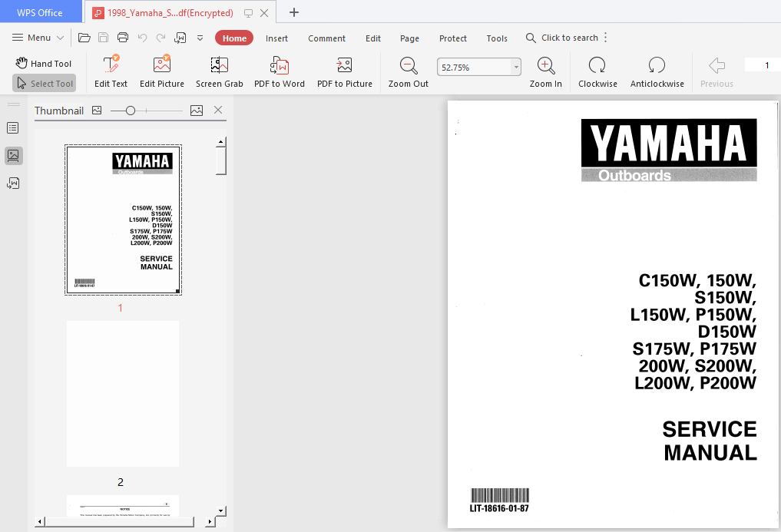Click the convert-to-Word quick access icon
The image size is (781, 532).
click(180, 38)
